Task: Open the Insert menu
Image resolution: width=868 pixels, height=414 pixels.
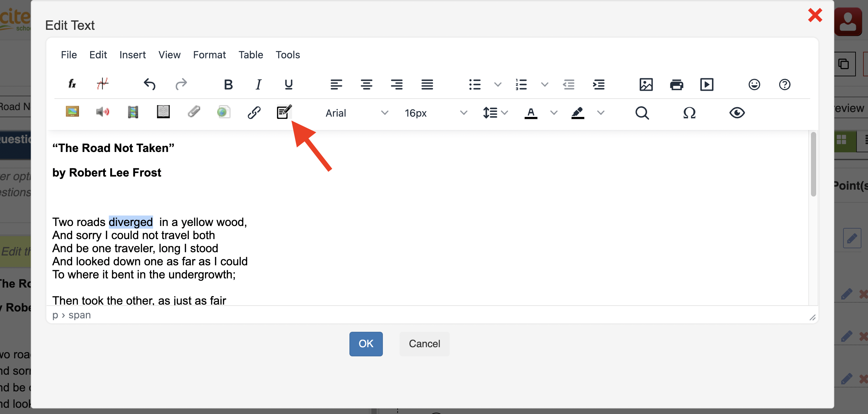Action: click(132, 55)
